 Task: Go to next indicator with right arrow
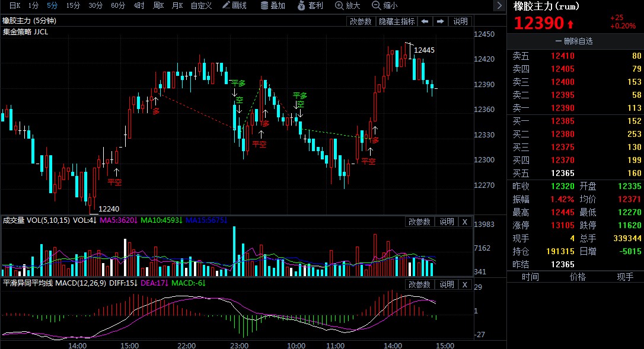click(x=440, y=21)
